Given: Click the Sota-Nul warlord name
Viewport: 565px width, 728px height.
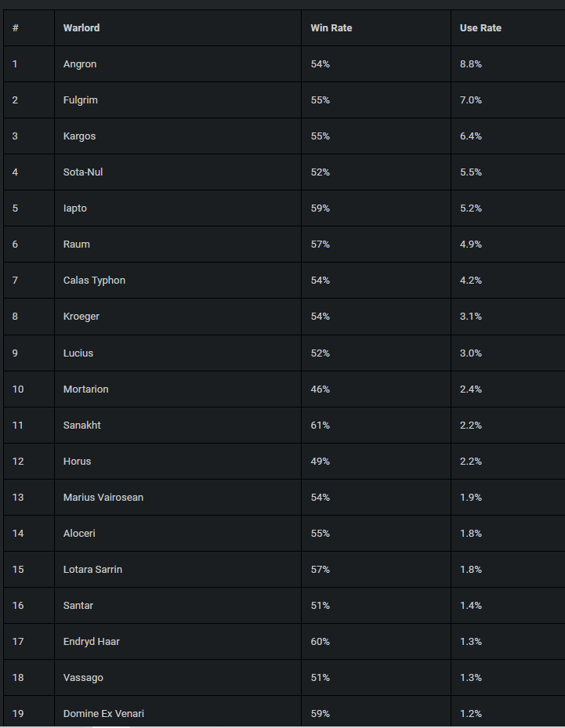Looking at the screenshot, I should tap(83, 172).
